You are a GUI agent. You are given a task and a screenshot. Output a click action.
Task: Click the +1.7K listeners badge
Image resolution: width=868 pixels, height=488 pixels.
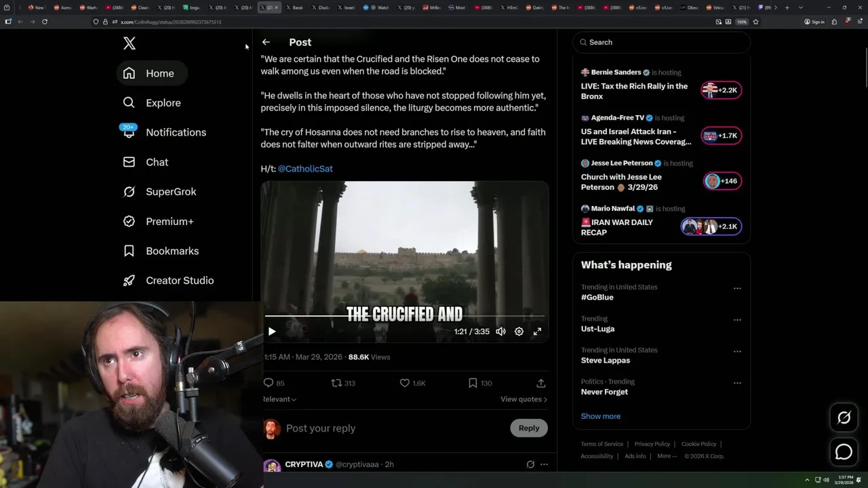(722, 136)
